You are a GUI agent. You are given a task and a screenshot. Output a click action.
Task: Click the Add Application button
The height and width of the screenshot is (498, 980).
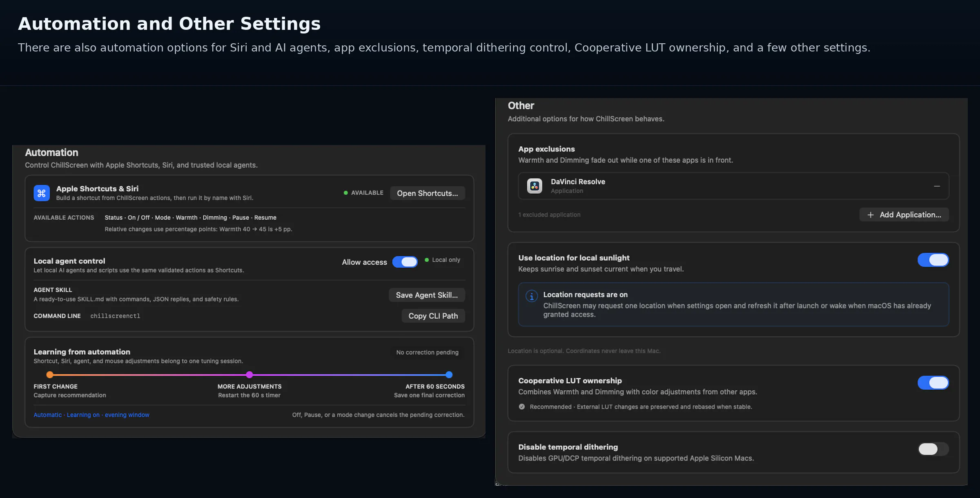pos(904,215)
